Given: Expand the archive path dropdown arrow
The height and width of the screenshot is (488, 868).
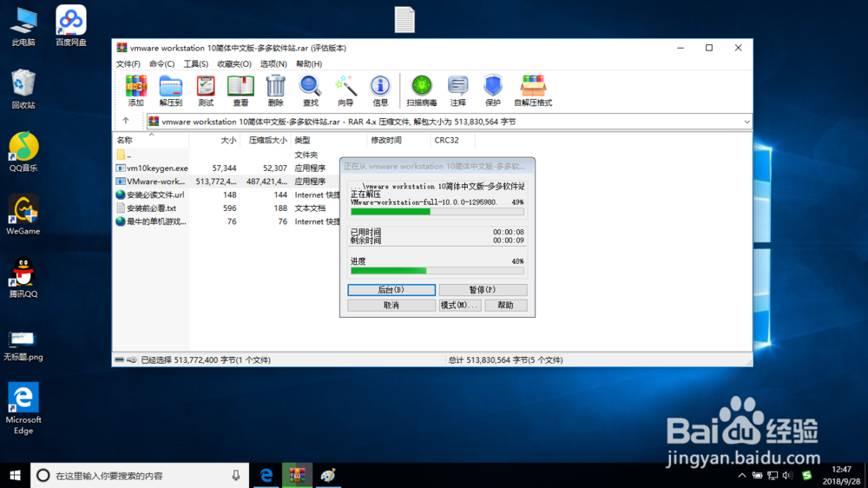Looking at the screenshot, I should point(746,122).
